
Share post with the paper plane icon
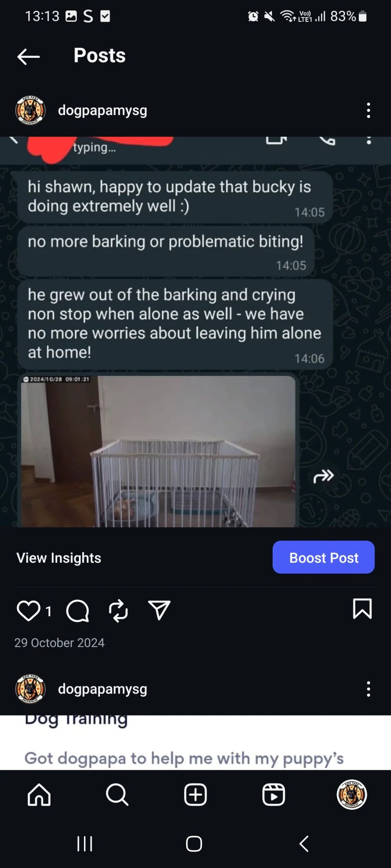click(x=159, y=610)
